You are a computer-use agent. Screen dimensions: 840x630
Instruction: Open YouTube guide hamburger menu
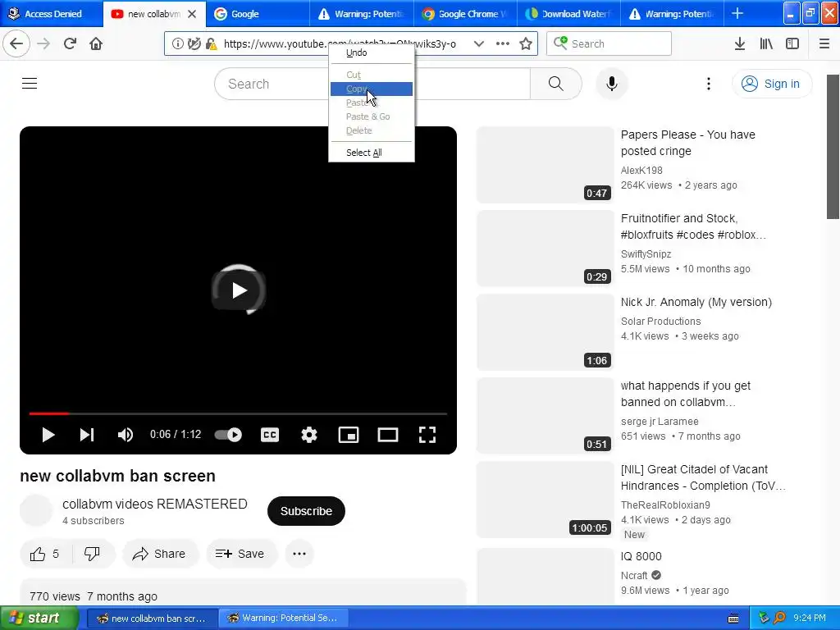[30, 84]
